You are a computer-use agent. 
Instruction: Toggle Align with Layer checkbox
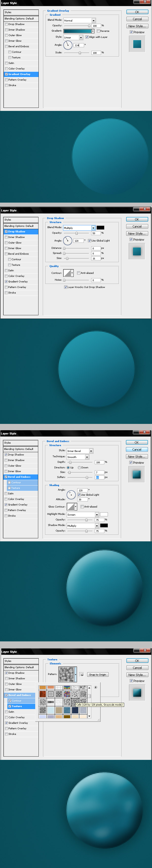coord(87,37)
